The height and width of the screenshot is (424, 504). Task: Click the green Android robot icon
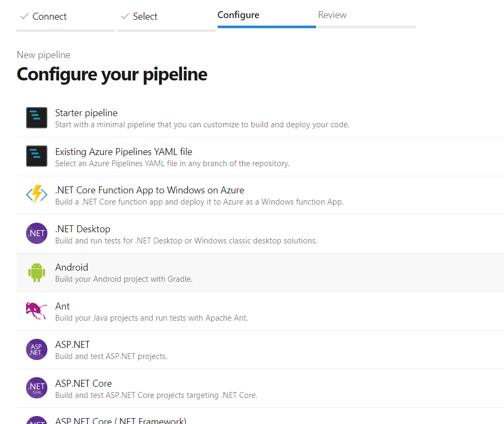tap(37, 272)
